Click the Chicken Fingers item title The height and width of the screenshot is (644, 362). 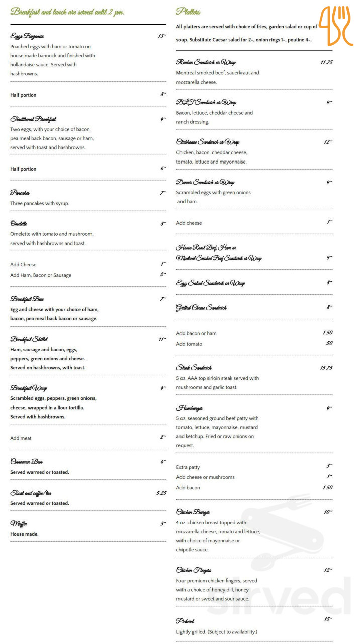tap(194, 570)
